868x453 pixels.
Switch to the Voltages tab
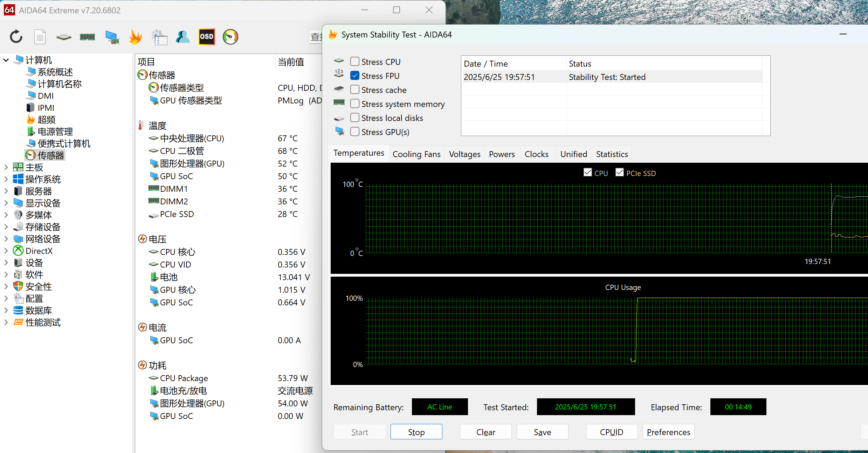coord(464,154)
